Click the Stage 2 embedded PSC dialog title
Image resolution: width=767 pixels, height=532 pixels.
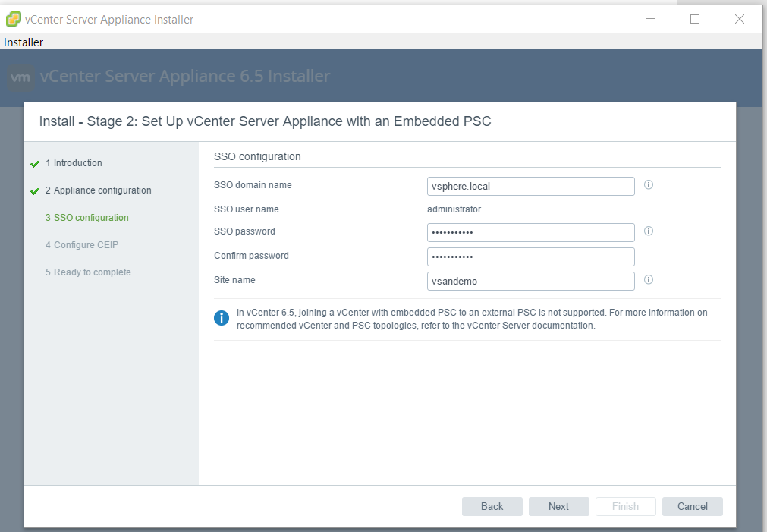(x=265, y=121)
